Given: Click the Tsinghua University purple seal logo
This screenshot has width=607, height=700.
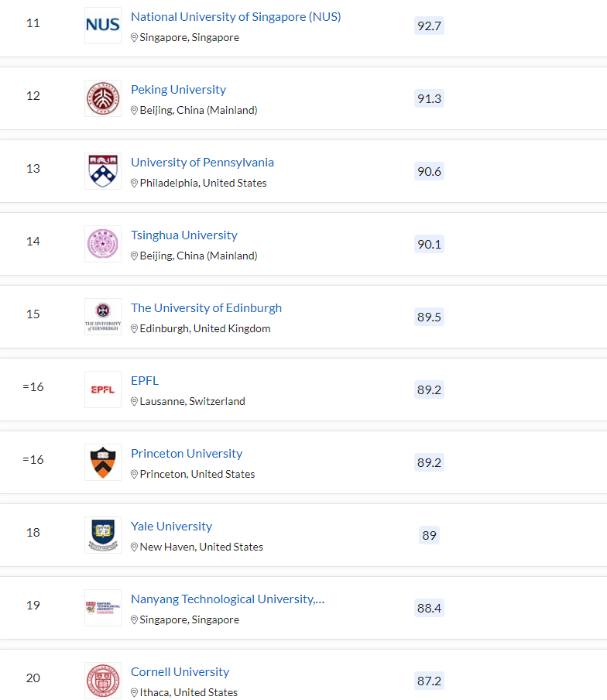Looking at the screenshot, I should pos(103,244).
